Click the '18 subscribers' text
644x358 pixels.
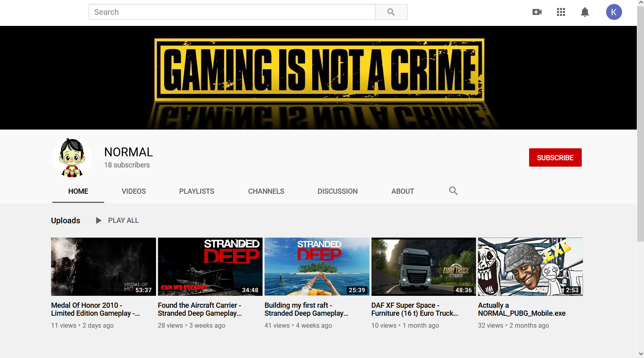pos(127,165)
